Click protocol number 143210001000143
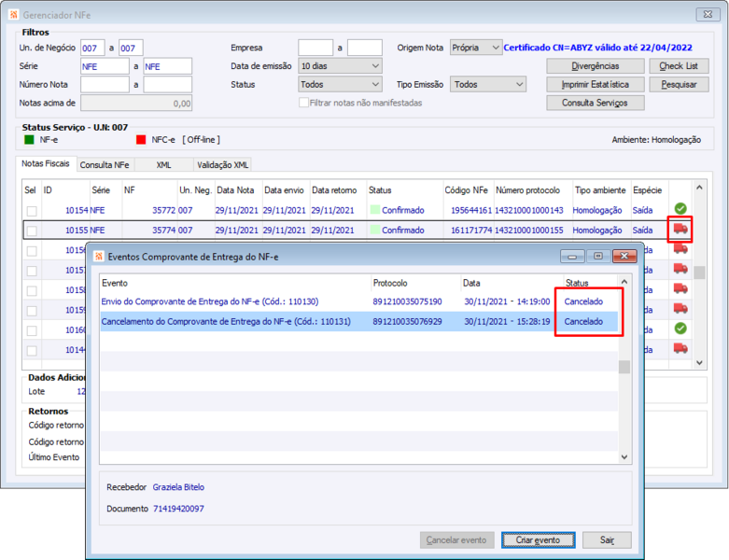Screen dimensions: 729x560 pos(529,211)
